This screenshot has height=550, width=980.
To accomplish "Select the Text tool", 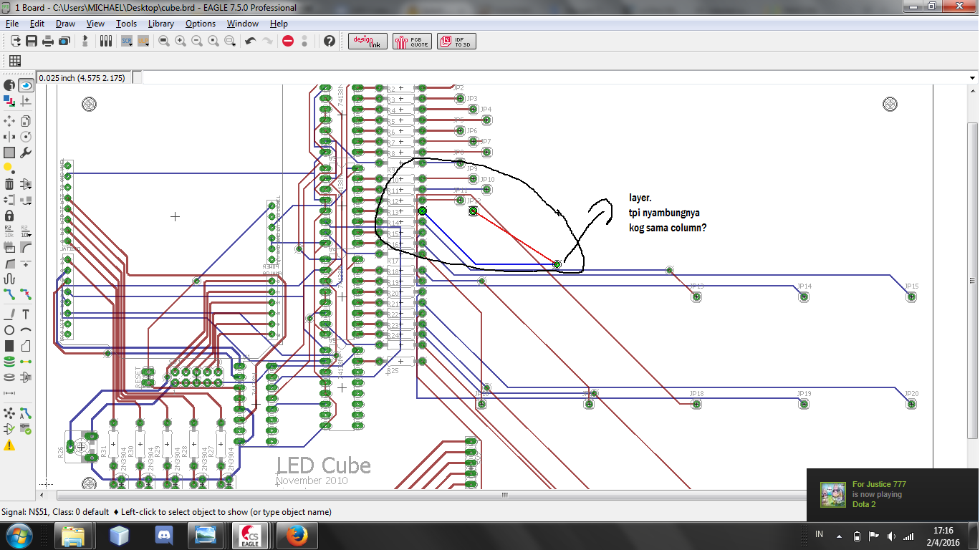I will [26, 314].
